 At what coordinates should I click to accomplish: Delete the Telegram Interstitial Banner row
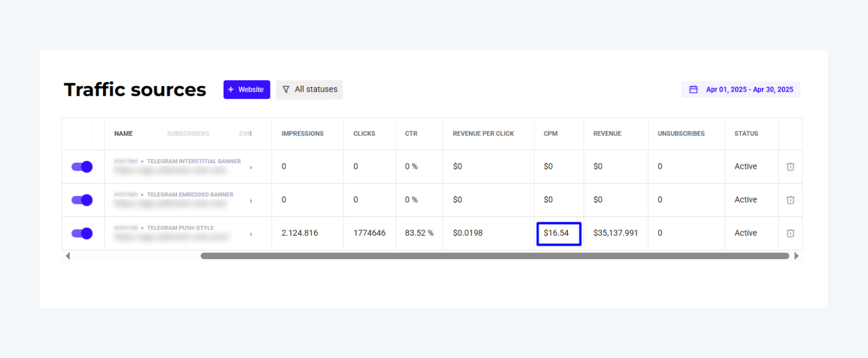pyautogui.click(x=790, y=167)
